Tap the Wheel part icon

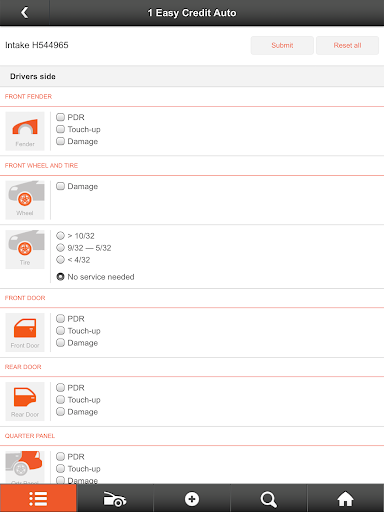[x=25, y=200]
